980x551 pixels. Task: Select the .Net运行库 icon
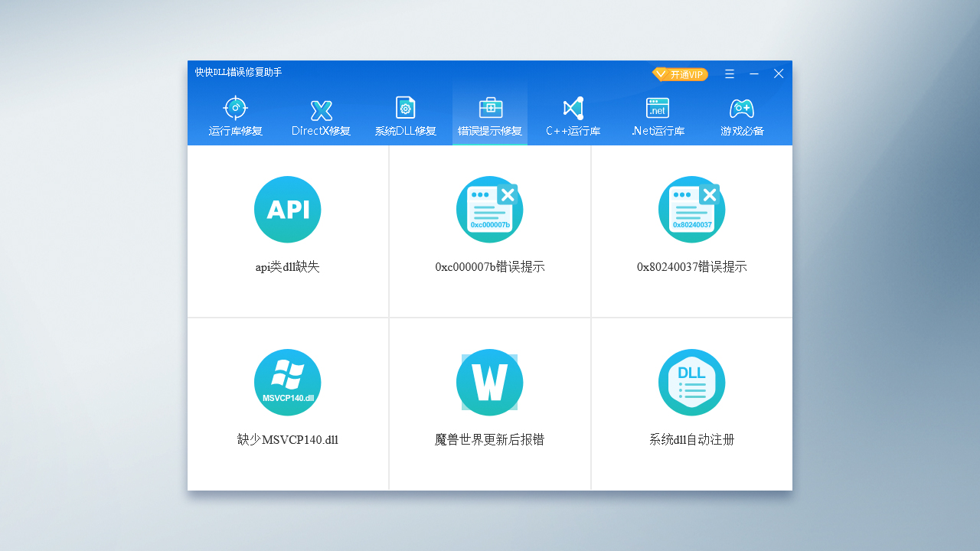[x=657, y=107]
